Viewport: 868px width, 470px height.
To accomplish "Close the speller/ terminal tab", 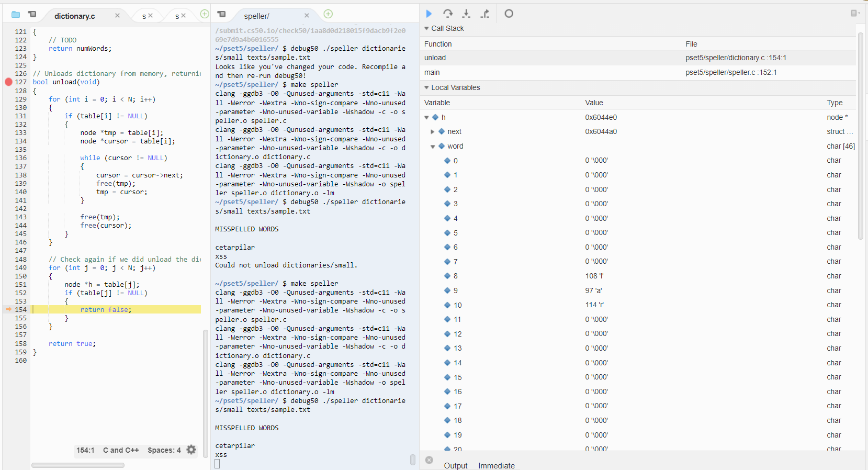I will (x=307, y=16).
